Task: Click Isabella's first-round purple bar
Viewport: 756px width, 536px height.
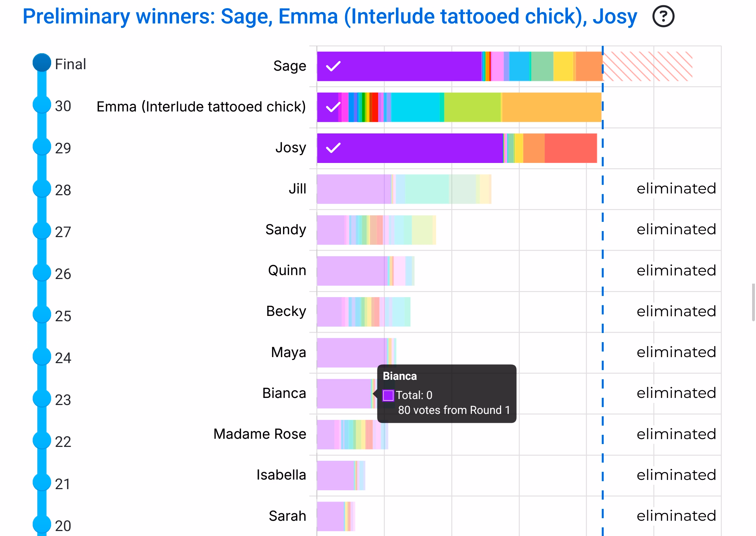Action: [x=335, y=475]
